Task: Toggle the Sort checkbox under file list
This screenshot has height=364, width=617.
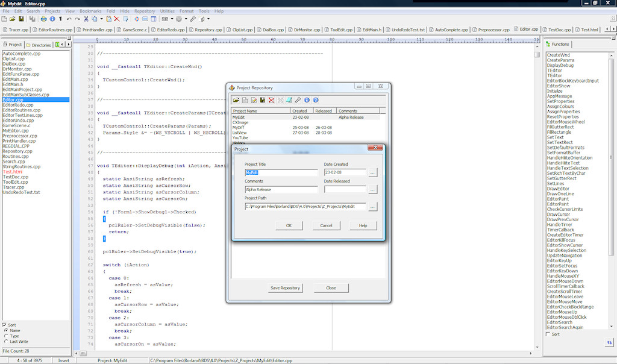Action: [4, 325]
